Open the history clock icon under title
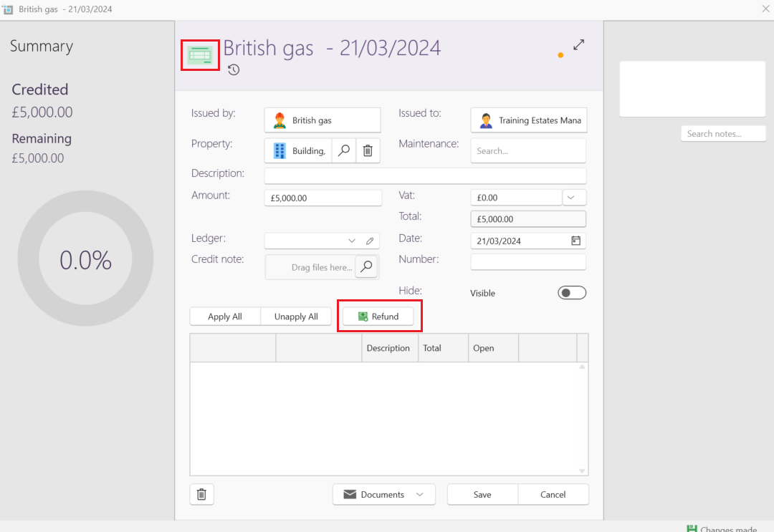774x532 pixels. click(234, 70)
